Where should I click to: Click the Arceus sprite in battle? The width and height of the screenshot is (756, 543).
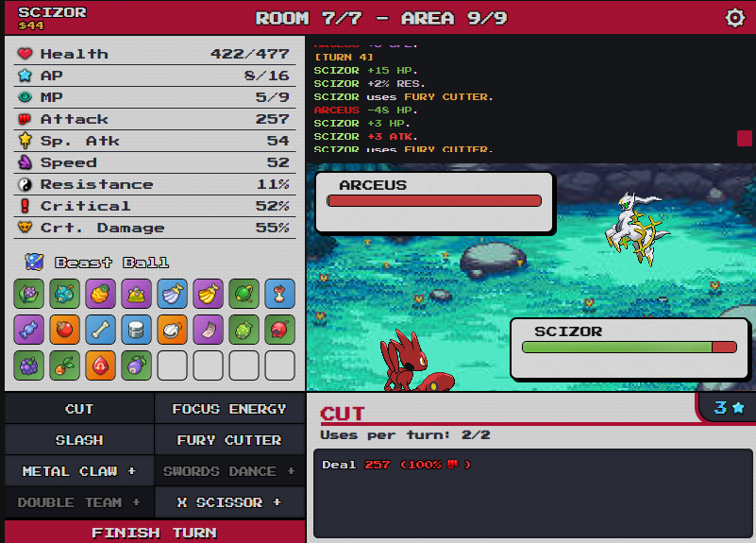pos(636,229)
